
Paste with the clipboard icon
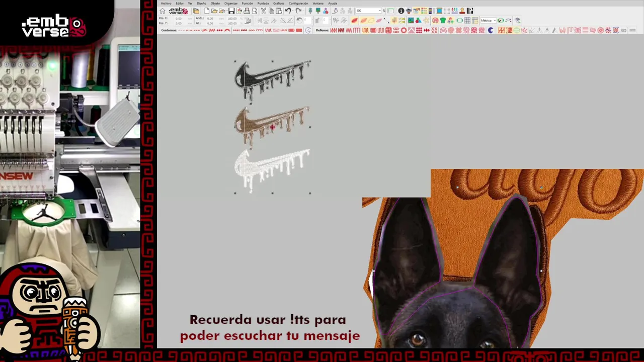click(279, 11)
